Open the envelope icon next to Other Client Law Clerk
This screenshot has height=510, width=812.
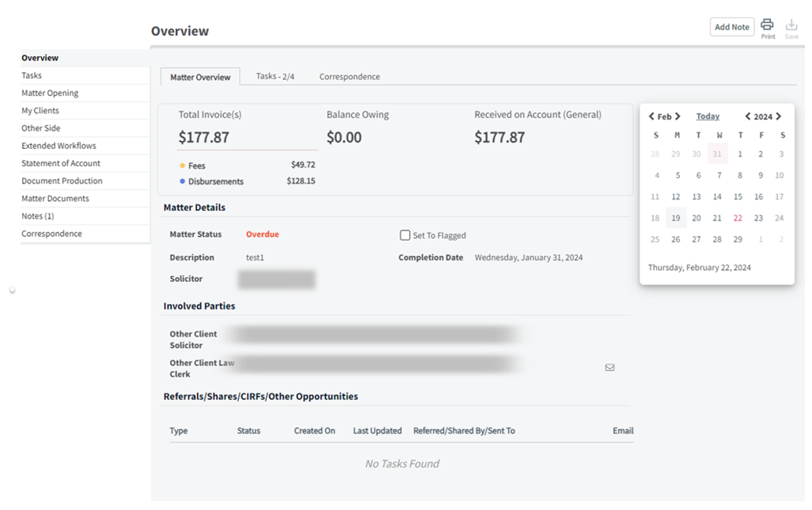[609, 367]
